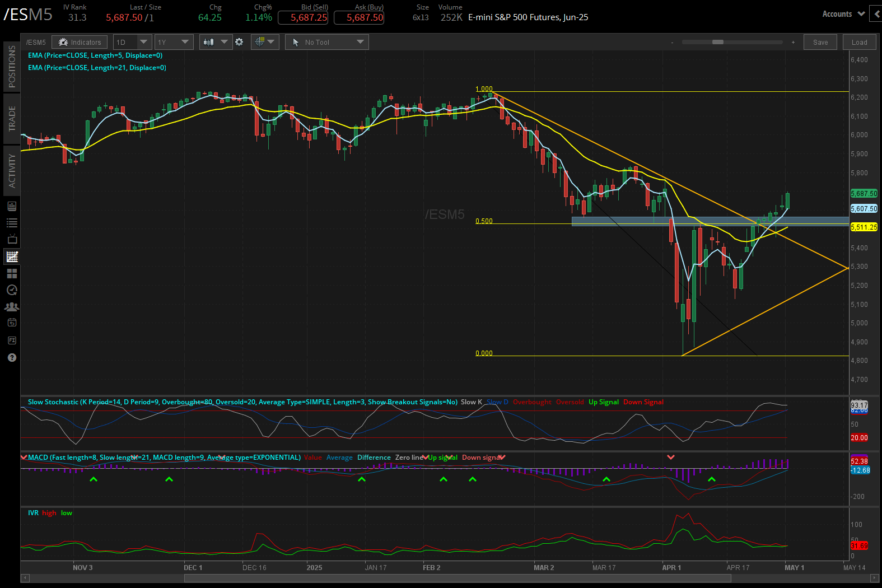The height and width of the screenshot is (588, 882).
Task: Click the Volume value 252K
Action: (451, 17)
